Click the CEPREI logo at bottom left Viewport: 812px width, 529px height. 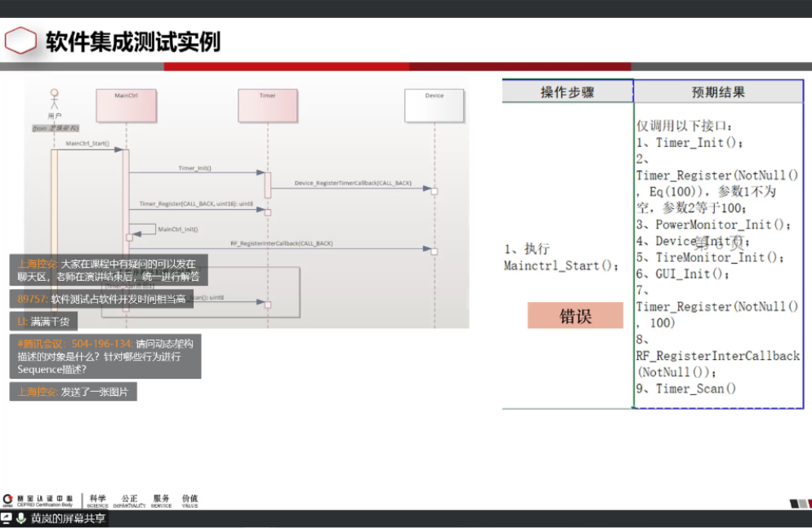[x=38, y=500]
